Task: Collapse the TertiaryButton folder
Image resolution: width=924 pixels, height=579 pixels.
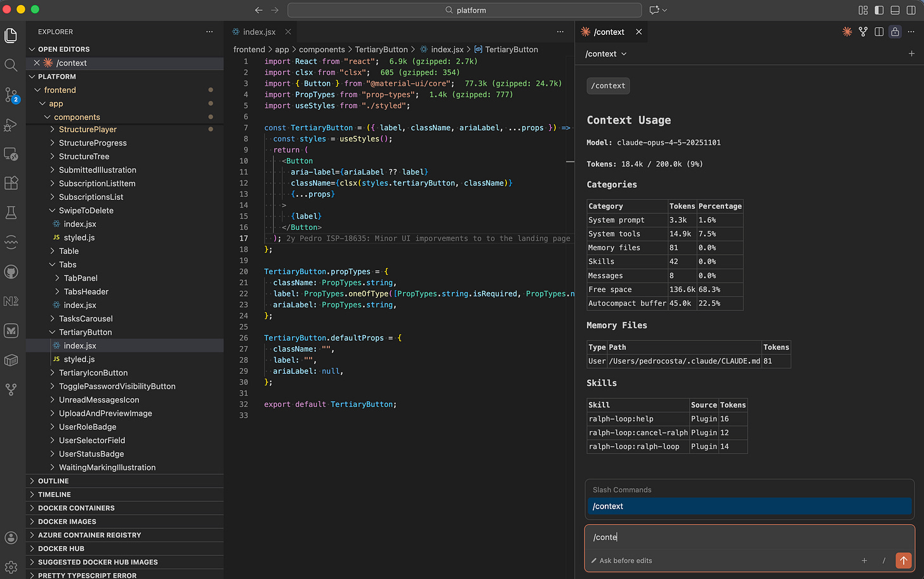Action: coord(85,332)
